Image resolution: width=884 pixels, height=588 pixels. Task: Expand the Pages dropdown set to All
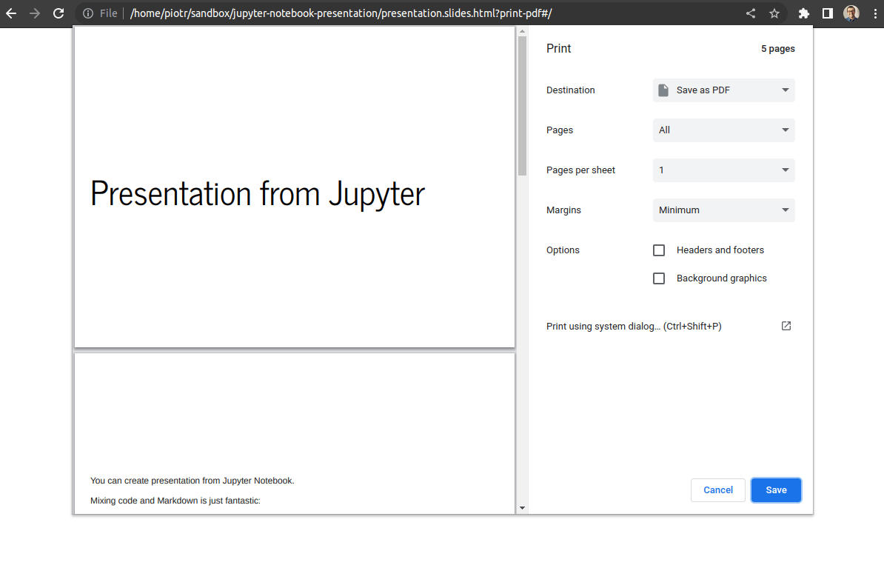723,130
